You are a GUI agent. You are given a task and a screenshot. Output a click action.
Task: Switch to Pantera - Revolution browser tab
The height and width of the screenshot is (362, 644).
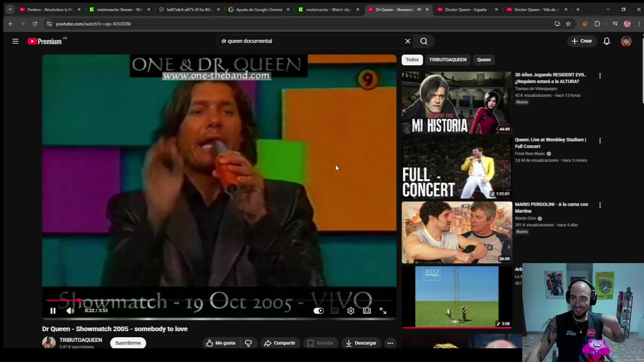coord(49,10)
